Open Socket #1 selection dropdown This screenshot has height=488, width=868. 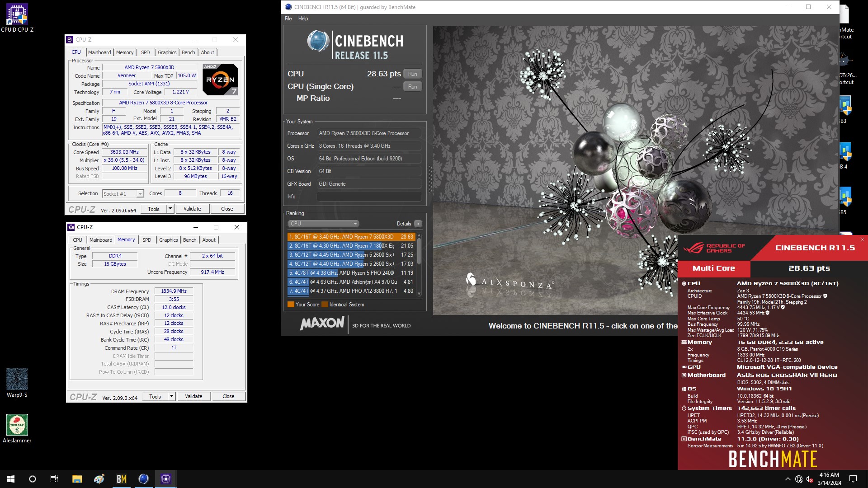pos(123,194)
